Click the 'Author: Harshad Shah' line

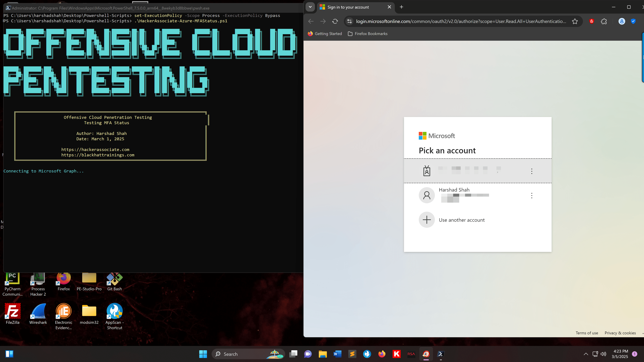pos(101,134)
